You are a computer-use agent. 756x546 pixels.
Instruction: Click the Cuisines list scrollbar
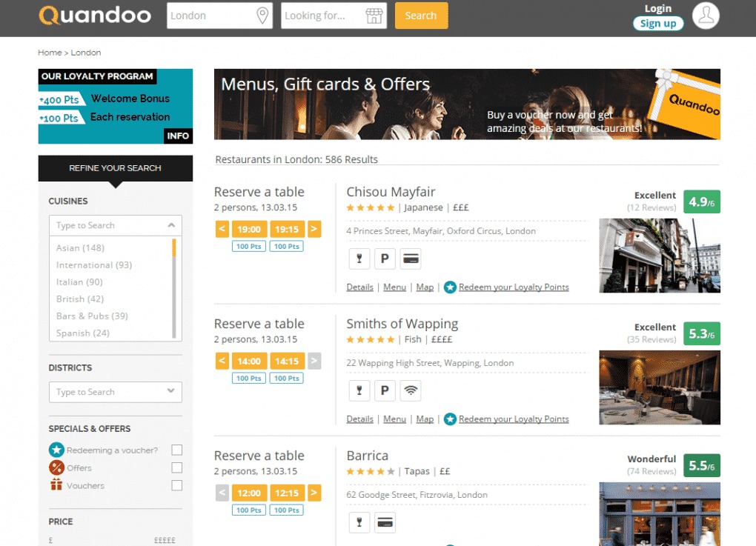click(174, 288)
